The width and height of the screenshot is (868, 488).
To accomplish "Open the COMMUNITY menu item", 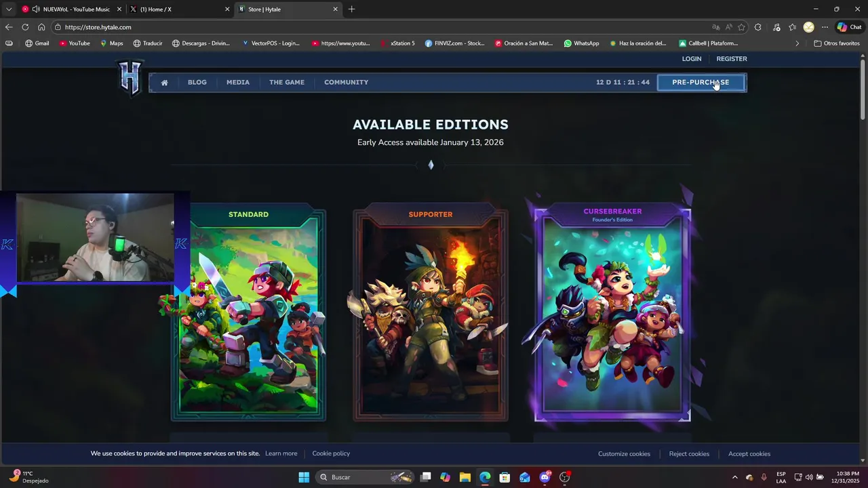I will [346, 82].
